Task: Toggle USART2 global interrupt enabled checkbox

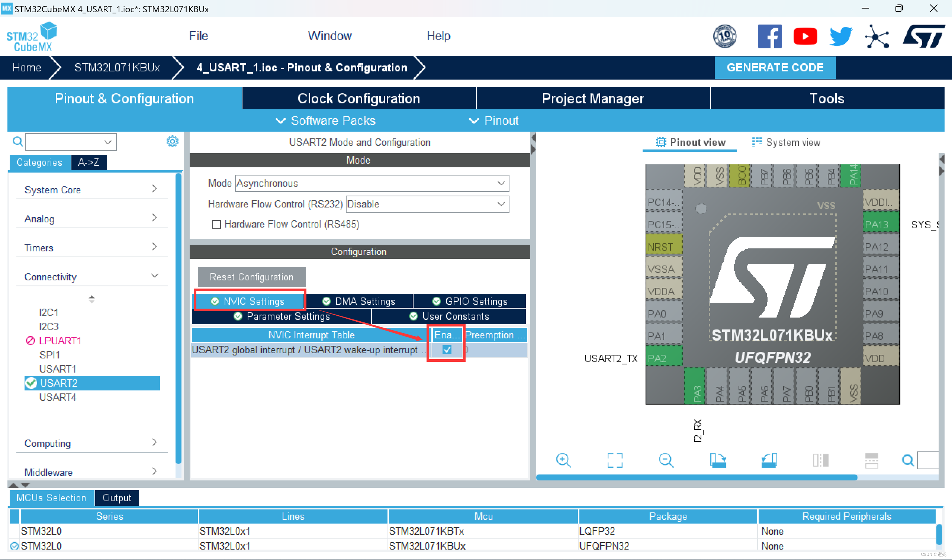Action: point(447,350)
